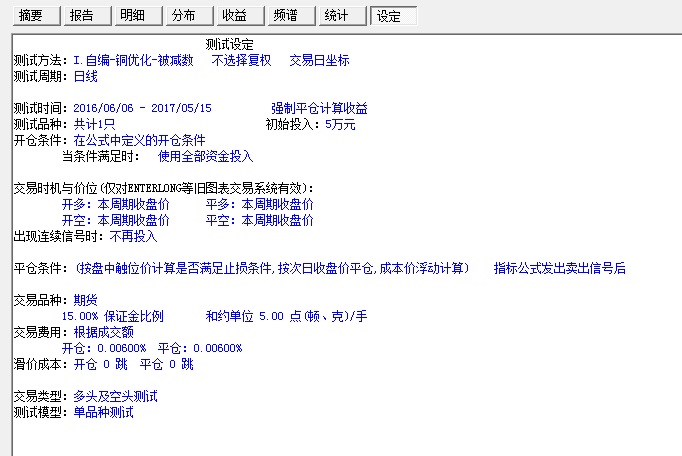Viewport: 682px width, 456px height.
Task: Click the 使用全部资金投入 text
Action: click(x=205, y=156)
